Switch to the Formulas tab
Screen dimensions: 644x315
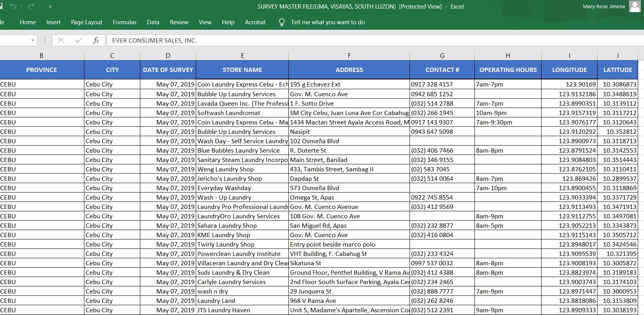point(125,22)
